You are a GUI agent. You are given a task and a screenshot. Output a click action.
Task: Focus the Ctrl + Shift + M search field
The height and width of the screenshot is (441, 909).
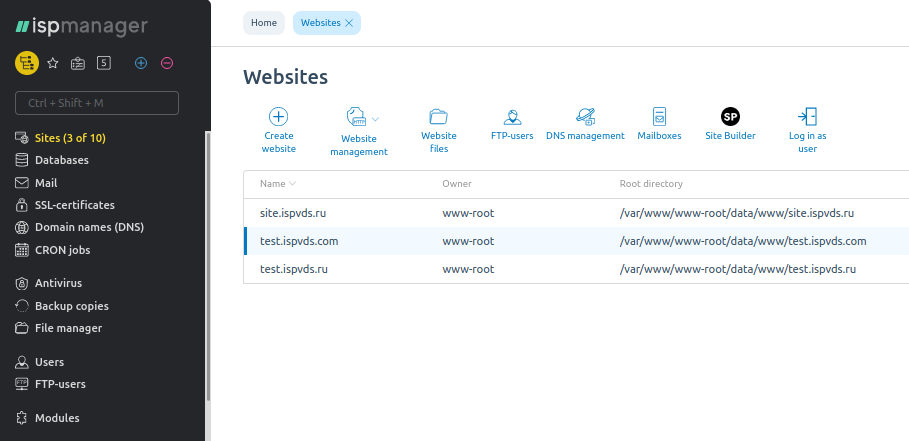point(97,103)
